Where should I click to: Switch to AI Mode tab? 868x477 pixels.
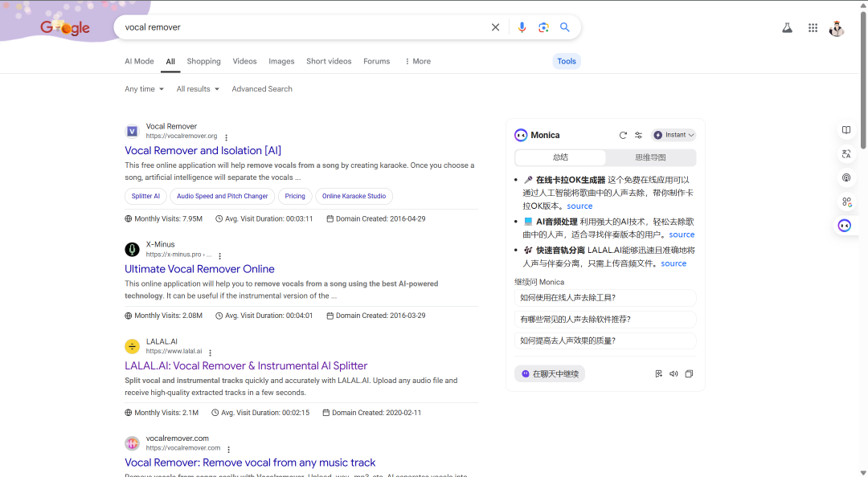pyautogui.click(x=139, y=61)
